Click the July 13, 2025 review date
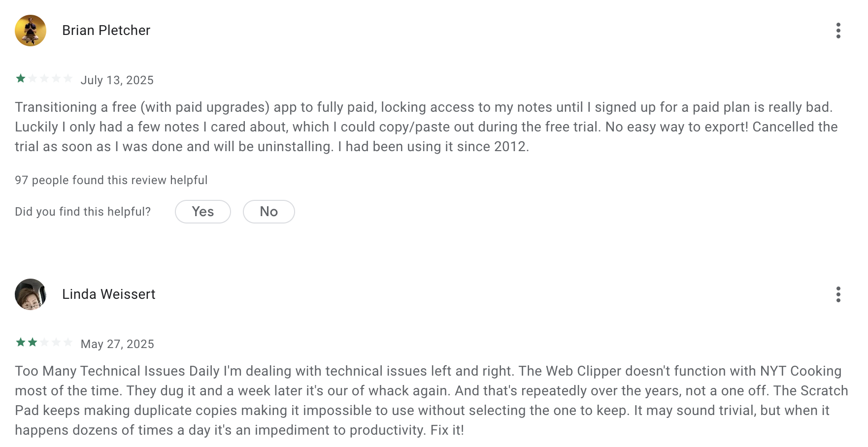 117,80
